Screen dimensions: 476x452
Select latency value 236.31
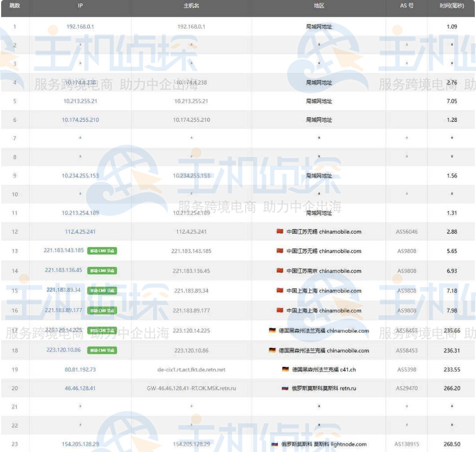(x=452, y=350)
